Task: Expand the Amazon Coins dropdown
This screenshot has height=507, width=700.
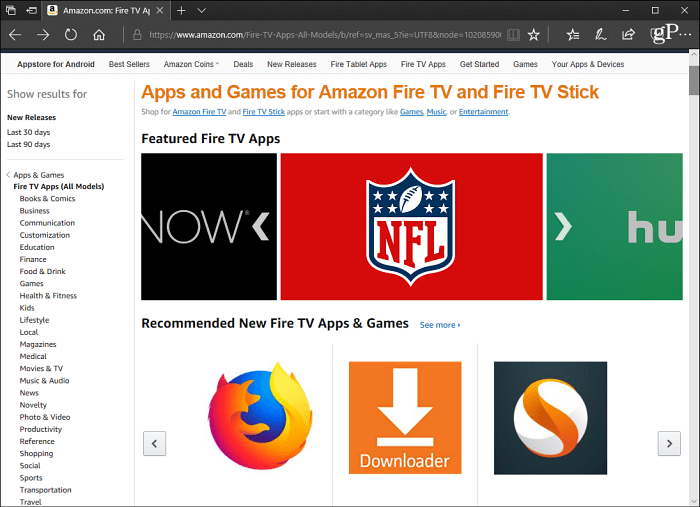Action: (191, 64)
